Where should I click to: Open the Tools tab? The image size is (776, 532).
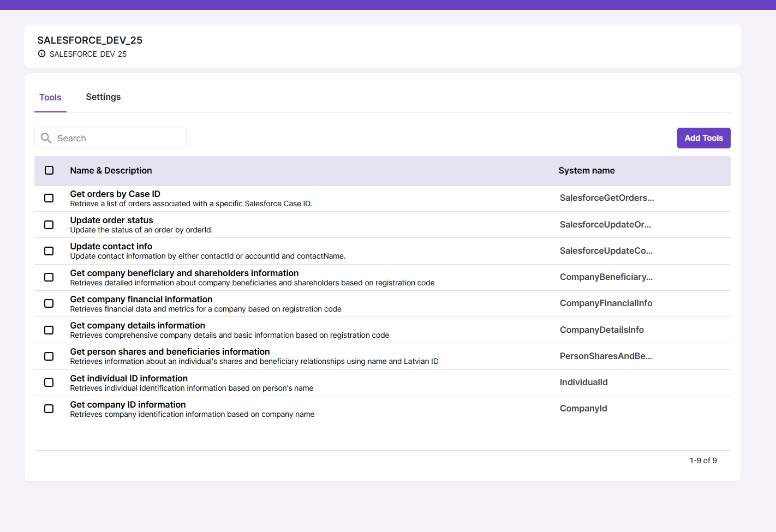50,98
